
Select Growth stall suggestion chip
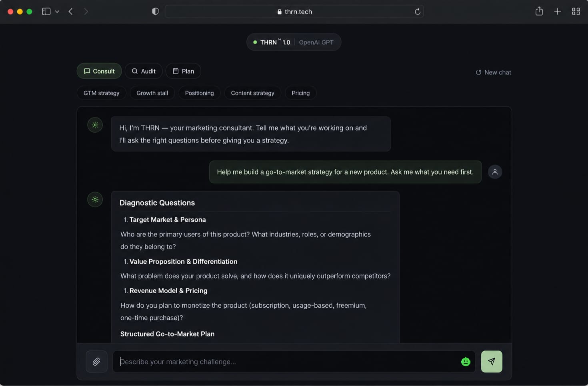pos(152,93)
